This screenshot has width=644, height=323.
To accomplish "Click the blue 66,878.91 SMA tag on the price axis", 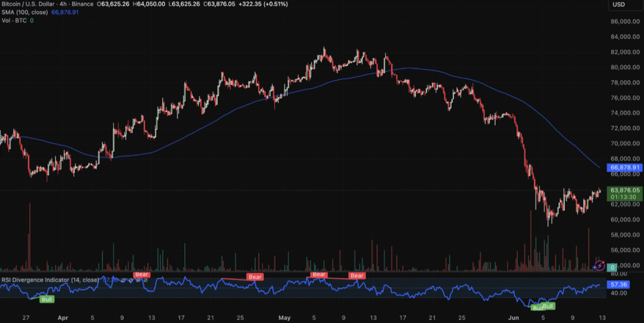I will click(625, 167).
